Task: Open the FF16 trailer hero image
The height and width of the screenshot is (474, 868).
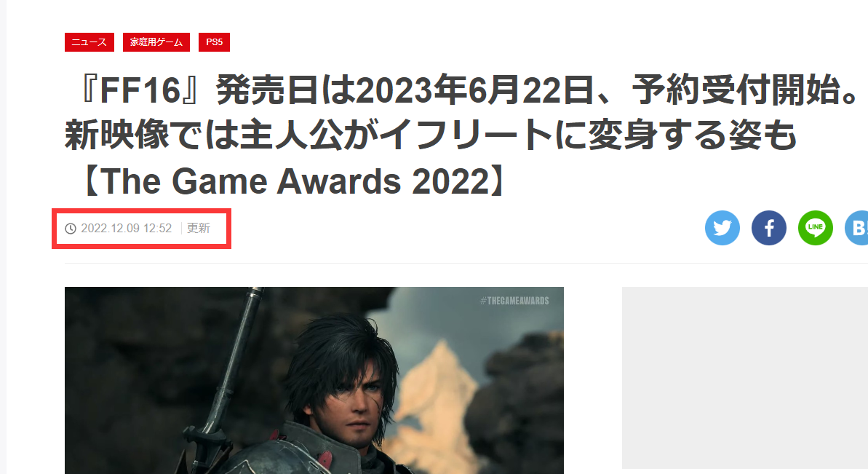Action: pyautogui.click(x=314, y=380)
